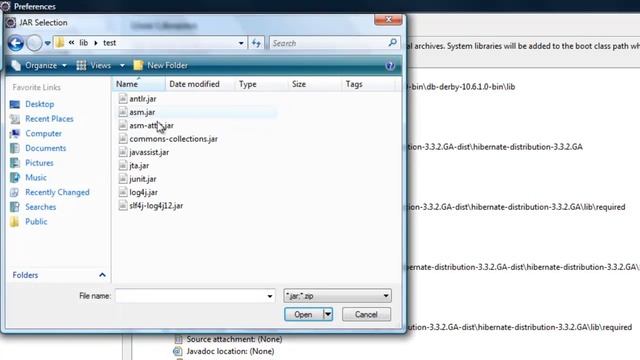Select the slf4j-log4j12.jar file
The image size is (640, 360).
156,206
